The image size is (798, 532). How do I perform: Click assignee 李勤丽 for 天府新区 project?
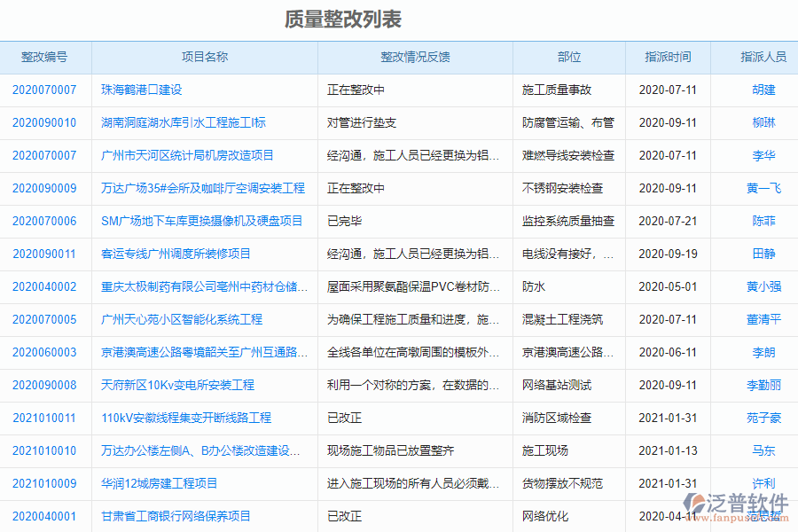(x=763, y=385)
